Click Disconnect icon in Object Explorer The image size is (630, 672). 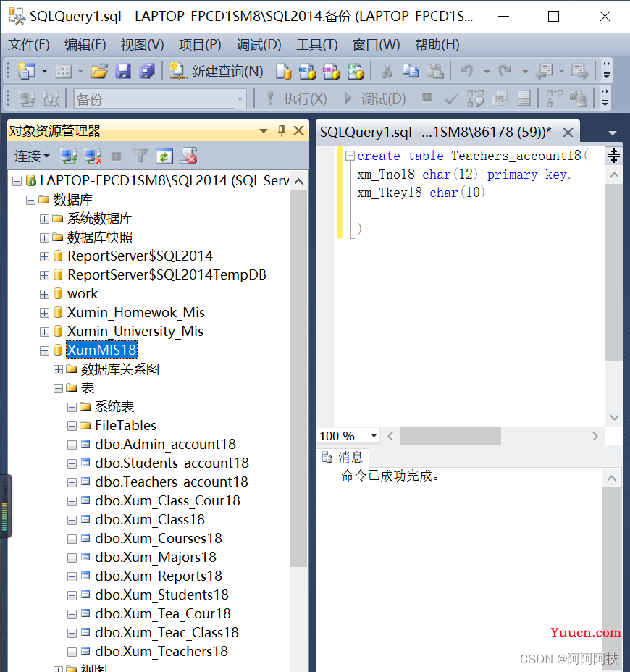93,156
